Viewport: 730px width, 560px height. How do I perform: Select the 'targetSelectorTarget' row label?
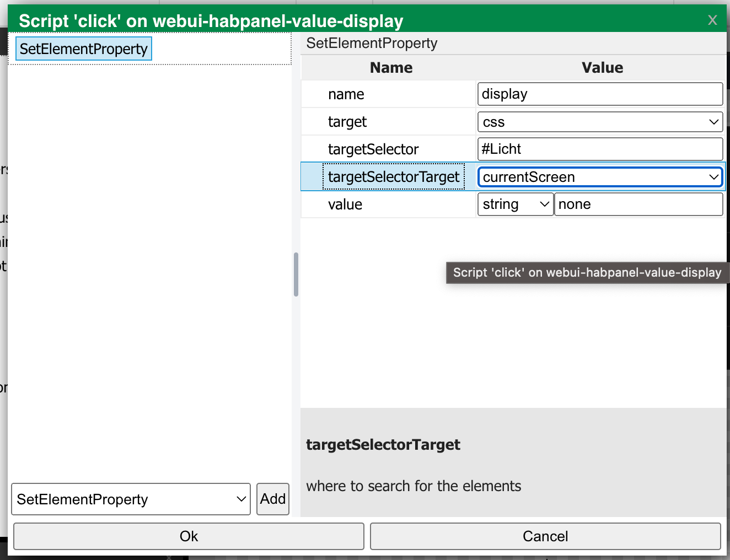pyautogui.click(x=394, y=176)
